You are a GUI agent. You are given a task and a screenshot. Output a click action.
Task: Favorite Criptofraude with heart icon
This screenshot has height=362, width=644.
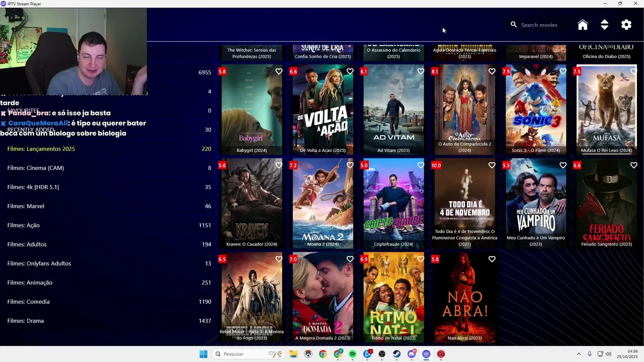point(421,165)
